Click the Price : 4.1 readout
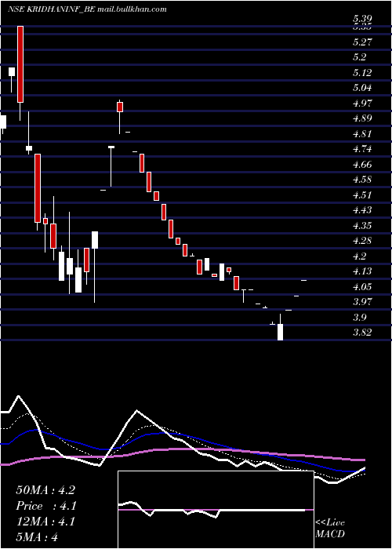 coord(46,506)
